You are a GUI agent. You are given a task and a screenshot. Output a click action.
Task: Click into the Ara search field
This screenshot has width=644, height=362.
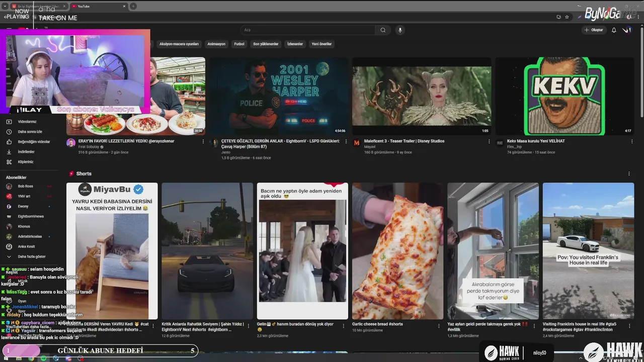pos(307,30)
